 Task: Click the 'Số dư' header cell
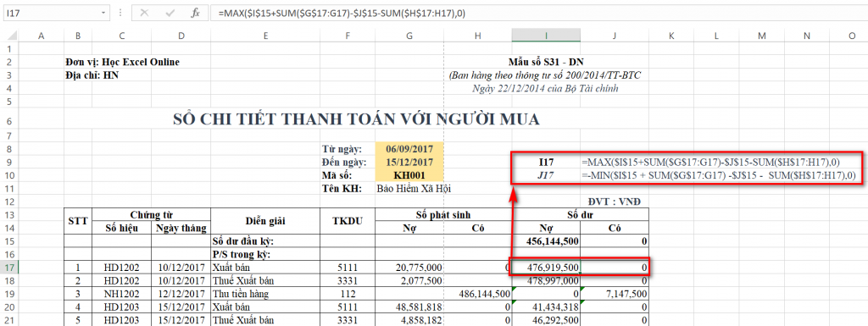(580, 214)
